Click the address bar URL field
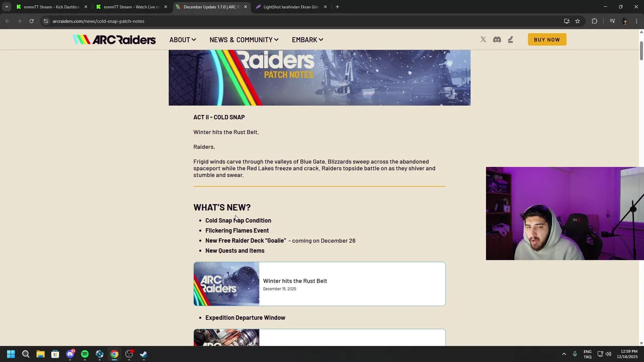 [x=299, y=21]
